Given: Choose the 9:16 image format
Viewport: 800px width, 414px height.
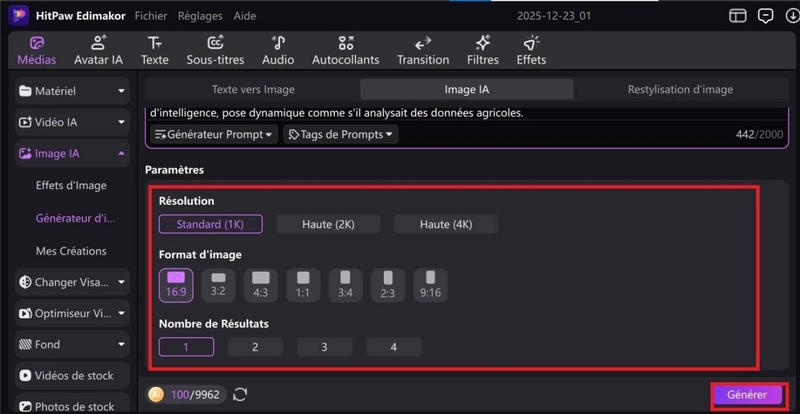Looking at the screenshot, I should point(431,285).
